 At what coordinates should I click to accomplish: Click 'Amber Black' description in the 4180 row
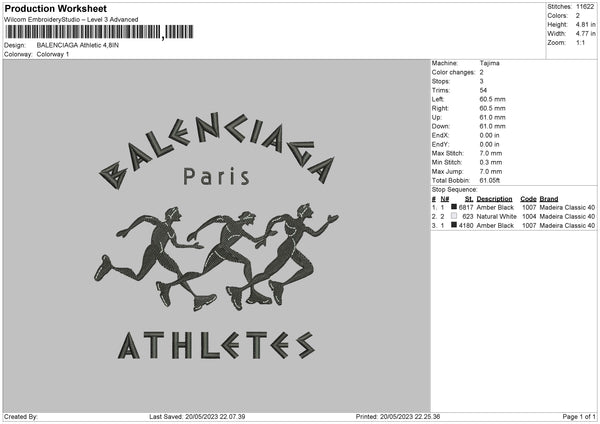point(495,226)
